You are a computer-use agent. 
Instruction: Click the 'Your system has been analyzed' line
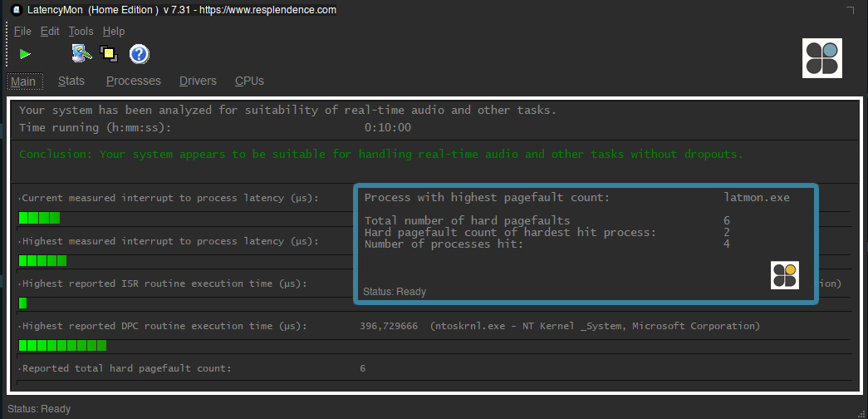tap(288, 111)
